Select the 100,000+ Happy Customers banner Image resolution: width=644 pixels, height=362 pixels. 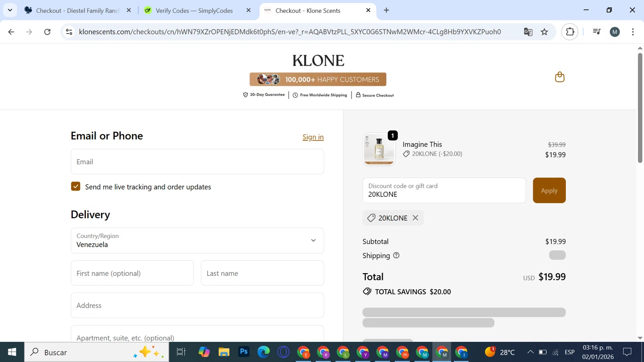coord(318,79)
